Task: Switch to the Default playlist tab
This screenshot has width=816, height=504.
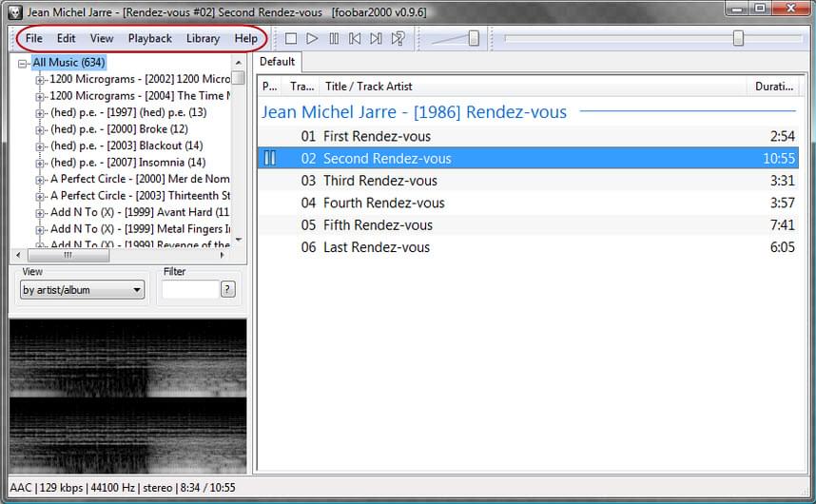Action: click(277, 62)
